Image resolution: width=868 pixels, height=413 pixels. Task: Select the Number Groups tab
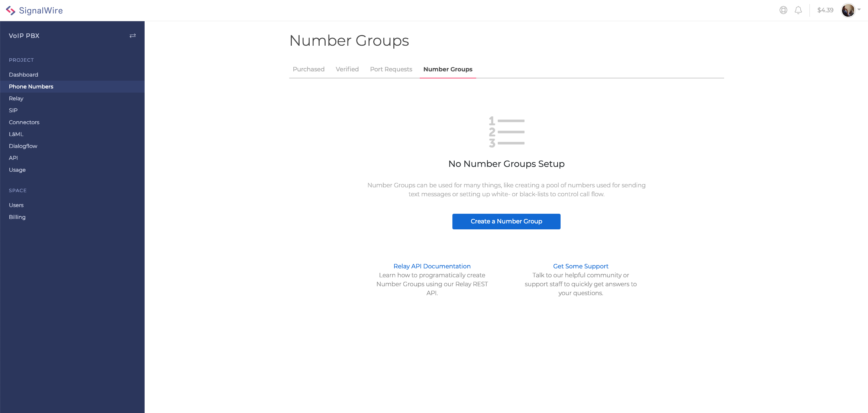pyautogui.click(x=448, y=69)
